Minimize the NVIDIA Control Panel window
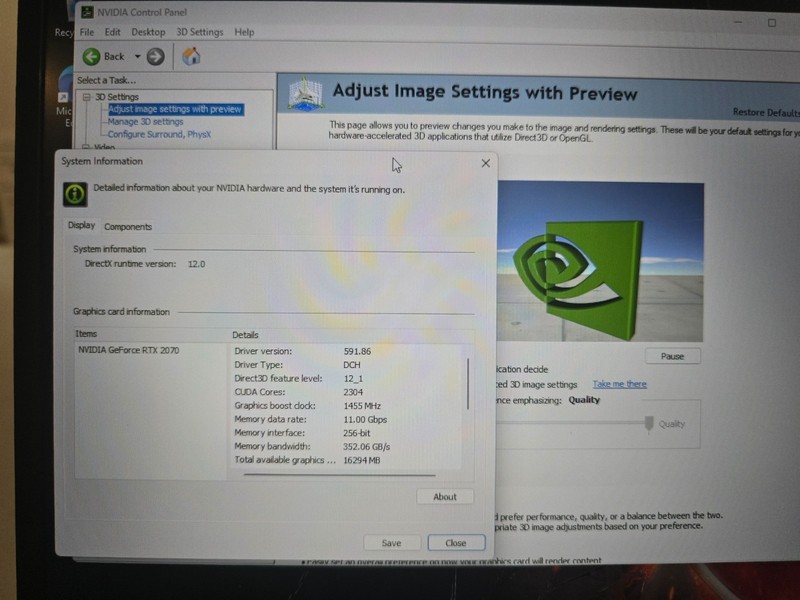800x600 pixels. pyautogui.click(x=738, y=21)
